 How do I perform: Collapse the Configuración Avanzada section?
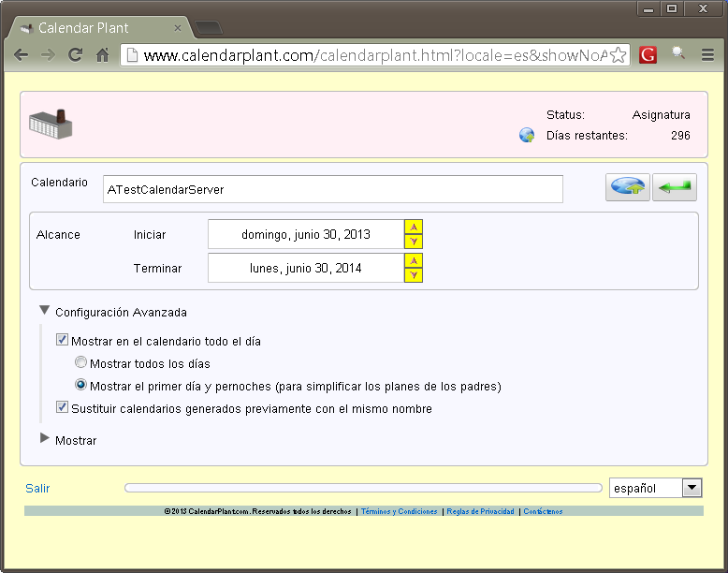[45, 312]
